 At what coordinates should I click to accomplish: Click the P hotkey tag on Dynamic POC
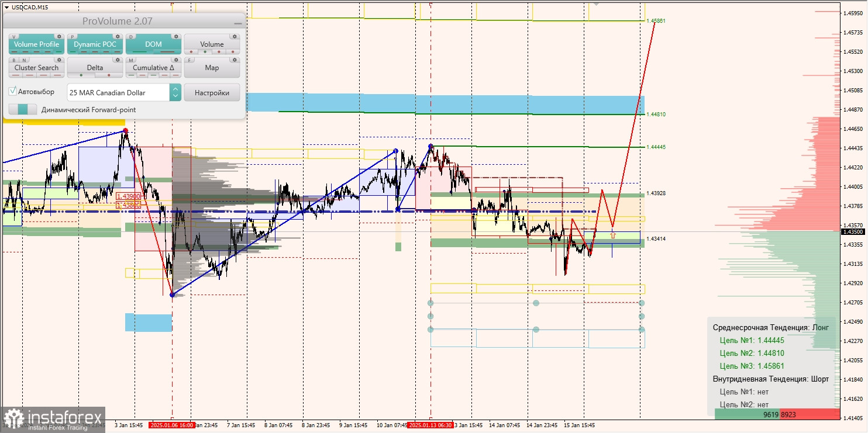(73, 37)
